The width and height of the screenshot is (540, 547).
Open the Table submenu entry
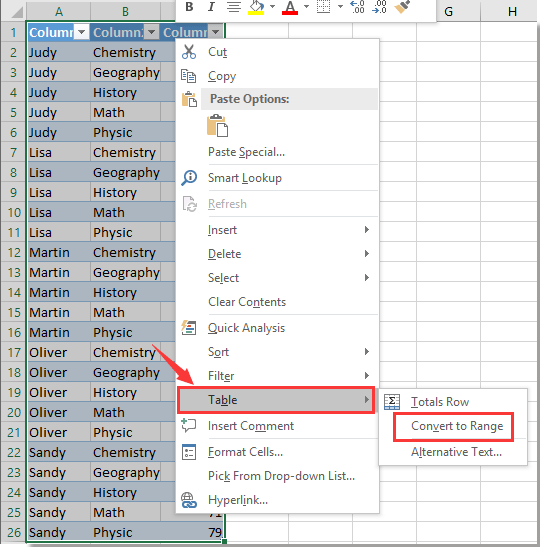tap(276, 400)
